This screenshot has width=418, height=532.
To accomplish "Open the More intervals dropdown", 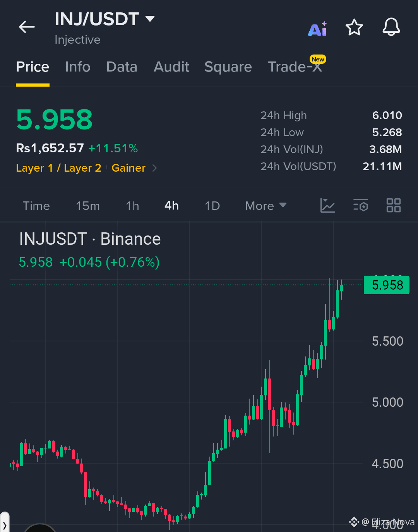I will (266, 206).
